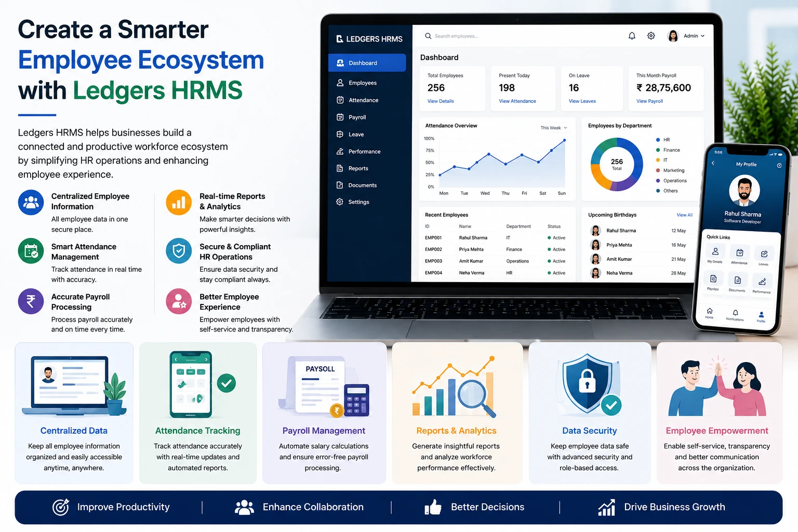798x532 pixels.
Task: Click Priya Mehta in the Recent Employees table
Action: tap(471, 249)
